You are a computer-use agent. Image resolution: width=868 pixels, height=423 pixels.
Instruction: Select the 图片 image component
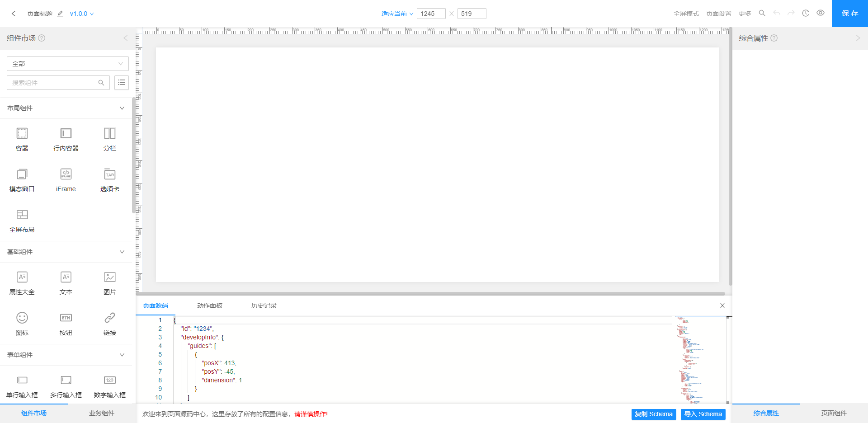click(110, 283)
